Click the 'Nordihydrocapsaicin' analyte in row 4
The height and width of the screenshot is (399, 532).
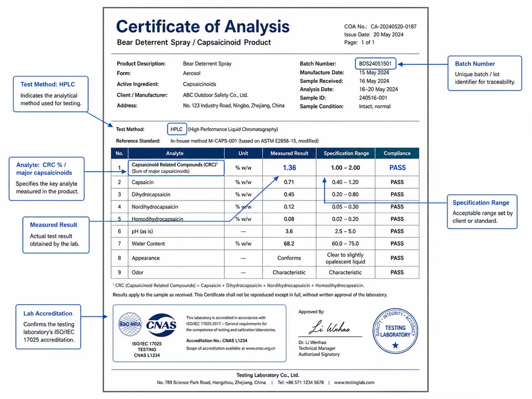[x=155, y=206]
